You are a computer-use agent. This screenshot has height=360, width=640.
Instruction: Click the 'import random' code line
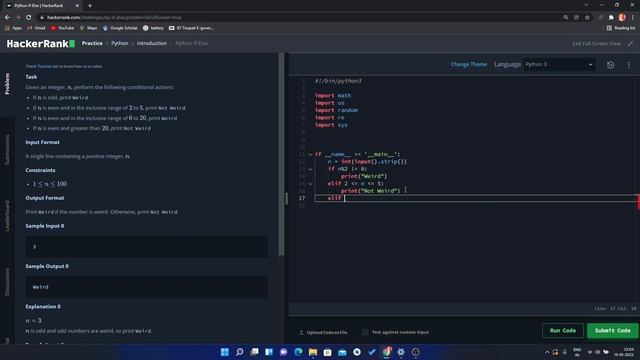click(336, 110)
